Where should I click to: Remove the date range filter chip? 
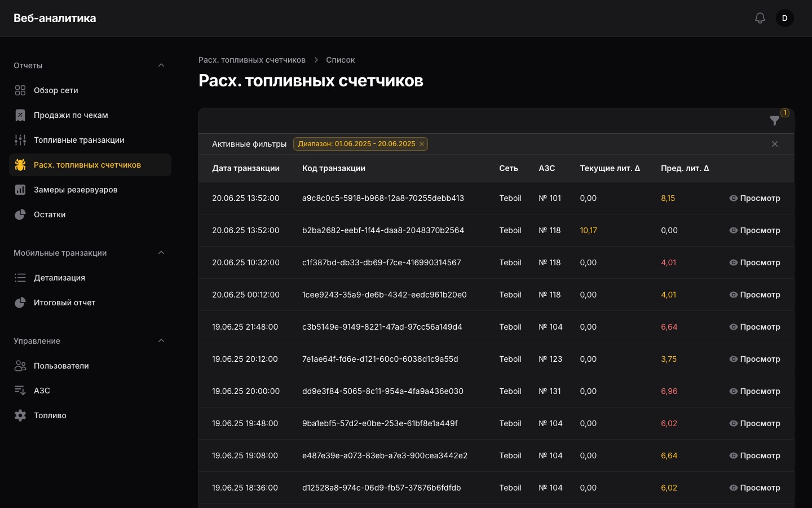(421, 144)
